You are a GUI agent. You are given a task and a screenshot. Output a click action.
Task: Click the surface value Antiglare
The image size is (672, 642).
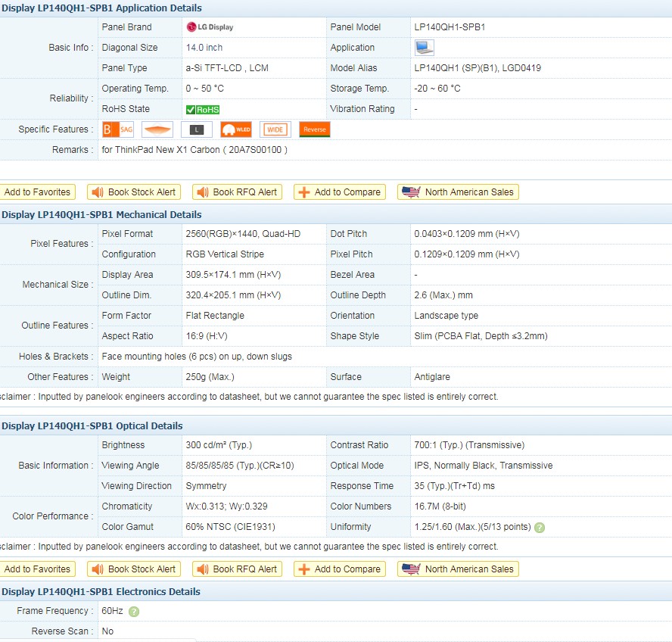click(x=432, y=377)
